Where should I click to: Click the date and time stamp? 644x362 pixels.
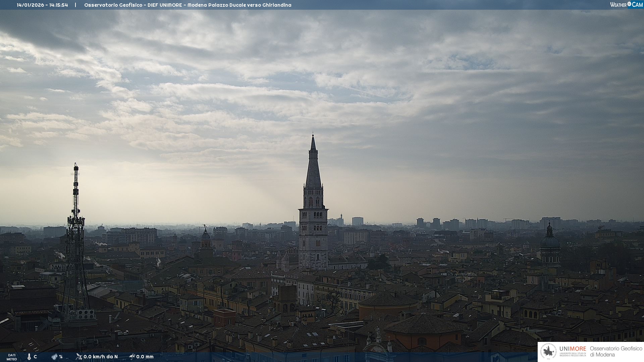point(42,5)
